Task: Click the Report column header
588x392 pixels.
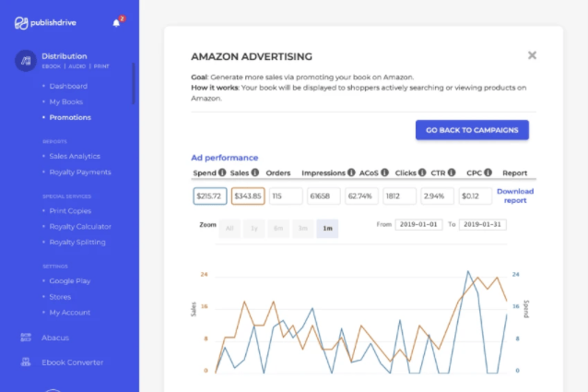Action: pos(515,172)
